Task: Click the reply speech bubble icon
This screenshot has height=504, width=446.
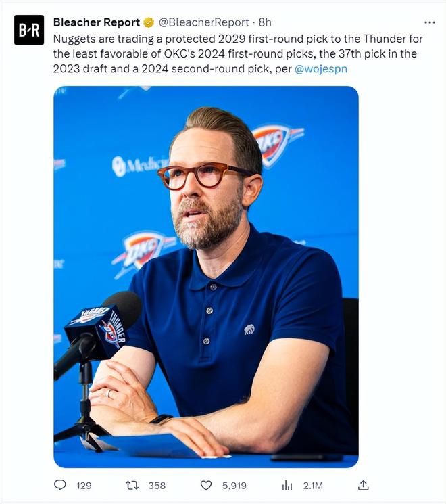Action: click(x=60, y=485)
